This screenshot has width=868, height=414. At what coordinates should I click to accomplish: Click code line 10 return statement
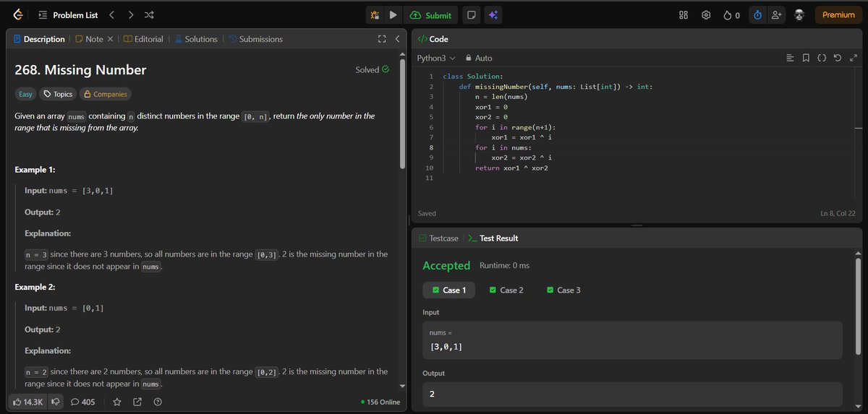pos(511,168)
